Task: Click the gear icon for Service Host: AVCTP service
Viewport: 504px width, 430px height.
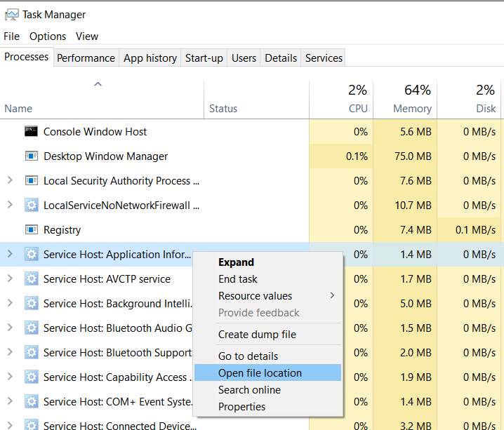Action: 31,279
